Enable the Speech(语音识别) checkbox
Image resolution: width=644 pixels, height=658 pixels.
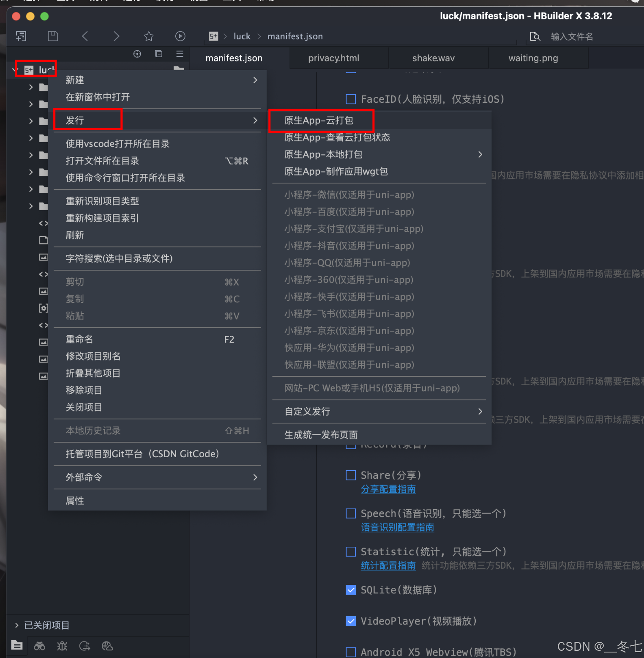(x=351, y=513)
